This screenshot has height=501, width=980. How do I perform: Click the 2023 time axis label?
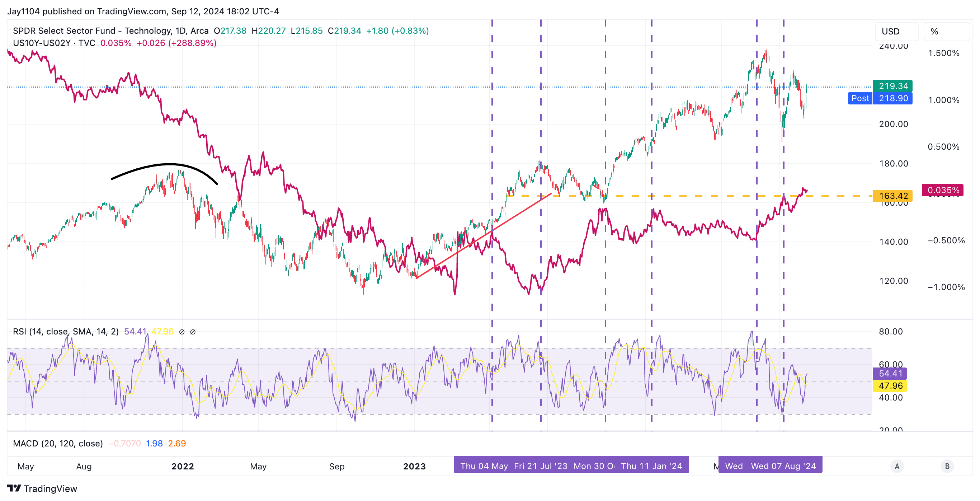click(x=414, y=466)
